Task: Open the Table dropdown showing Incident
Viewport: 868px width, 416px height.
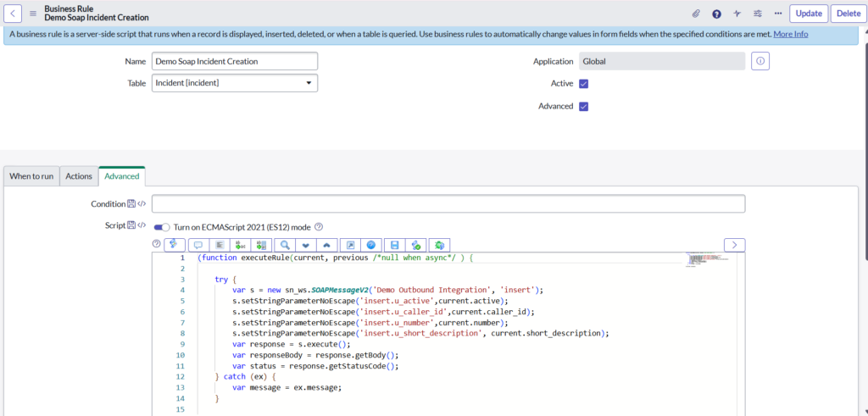Action: click(x=234, y=83)
